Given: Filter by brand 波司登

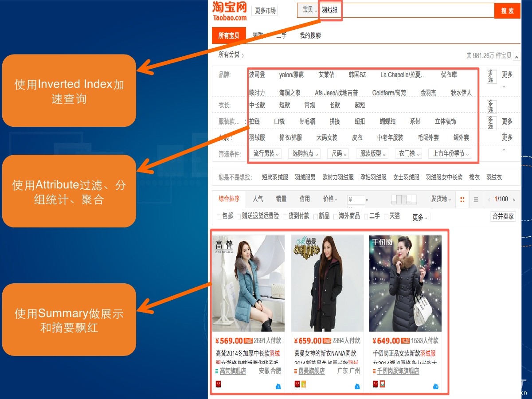Looking at the screenshot, I should (257, 75).
